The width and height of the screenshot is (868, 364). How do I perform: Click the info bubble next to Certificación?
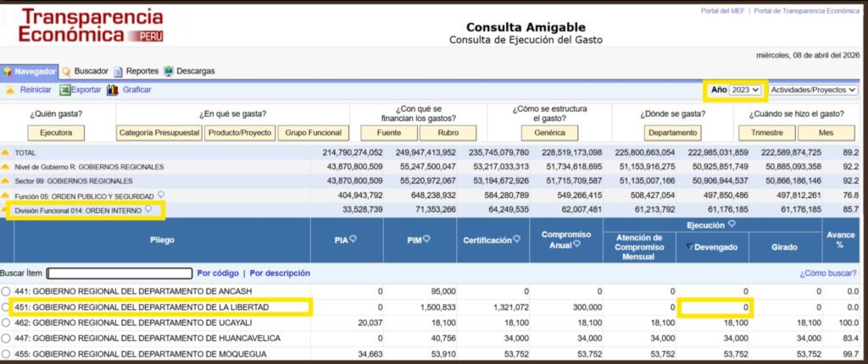click(x=518, y=240)
